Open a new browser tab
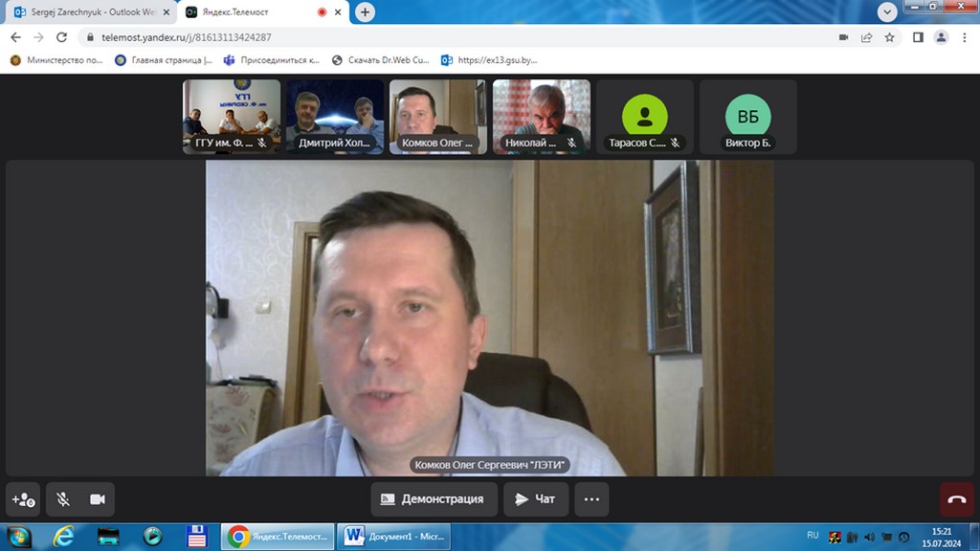980x551 pixels. (x=365, y=12)
